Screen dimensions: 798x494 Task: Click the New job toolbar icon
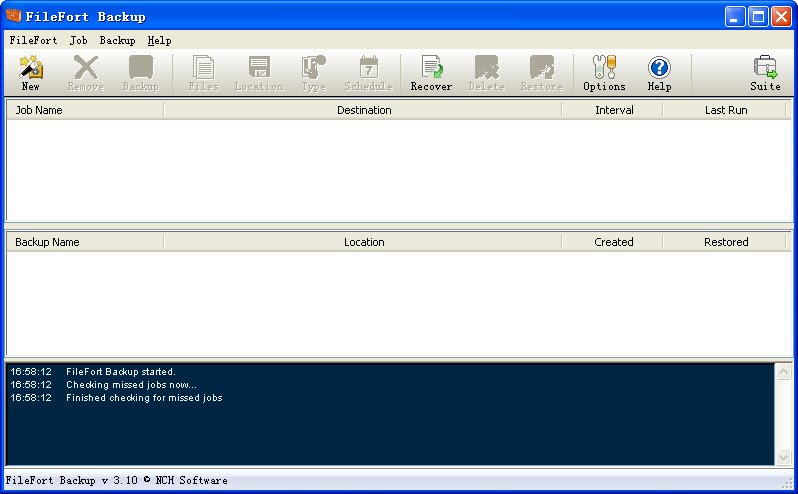pos(30,73)
